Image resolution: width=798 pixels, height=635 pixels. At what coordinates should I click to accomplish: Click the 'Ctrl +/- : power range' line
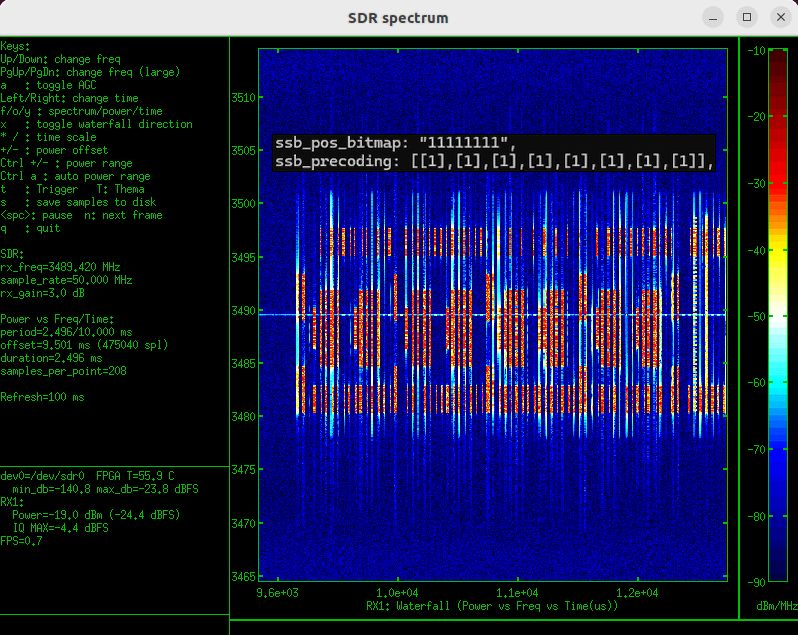click(x=66, y=163)
